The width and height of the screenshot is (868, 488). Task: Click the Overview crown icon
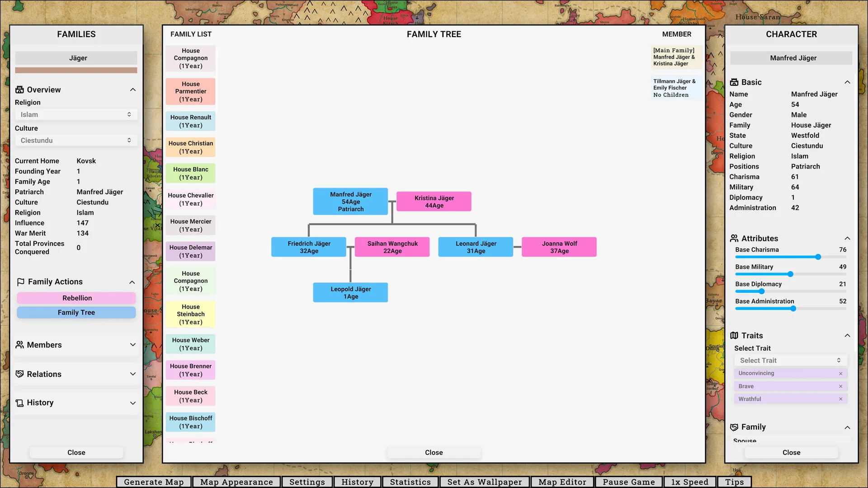20,89
